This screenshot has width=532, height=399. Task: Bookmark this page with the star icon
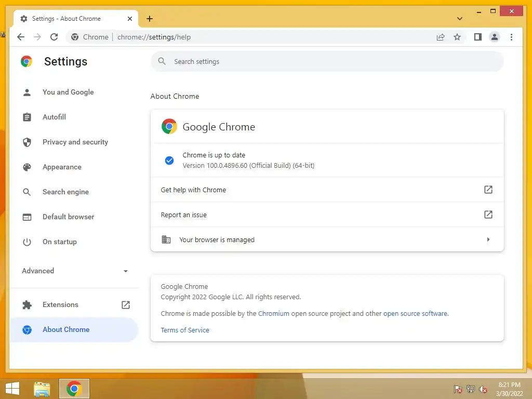pos(457,37)
